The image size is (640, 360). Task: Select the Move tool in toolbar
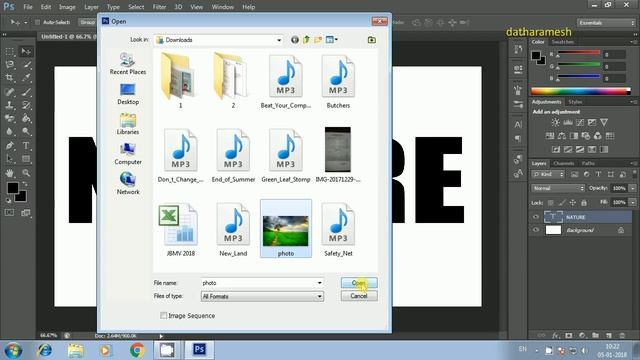tap(26, 51)
